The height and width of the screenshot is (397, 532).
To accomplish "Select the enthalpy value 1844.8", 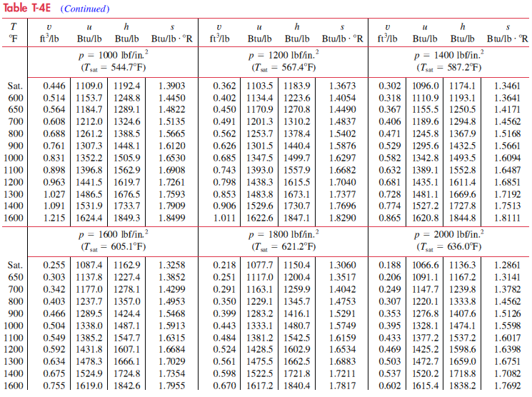I will 463,217.
